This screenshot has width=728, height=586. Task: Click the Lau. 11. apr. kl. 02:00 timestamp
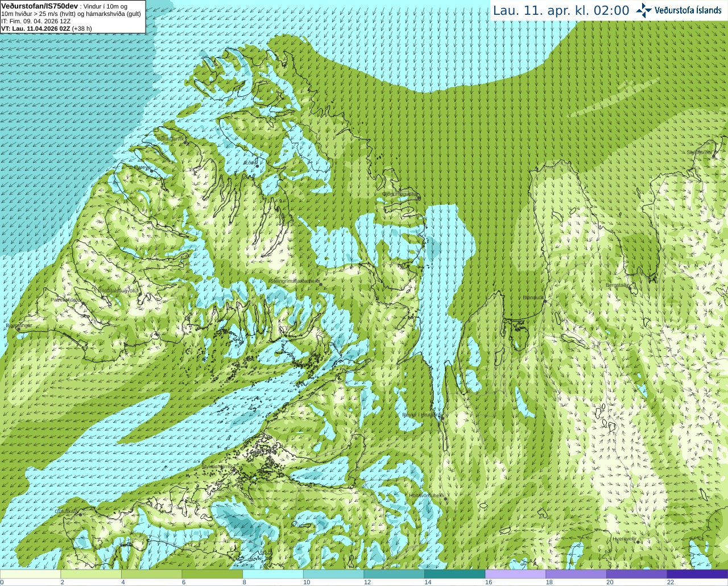(561, 10)
